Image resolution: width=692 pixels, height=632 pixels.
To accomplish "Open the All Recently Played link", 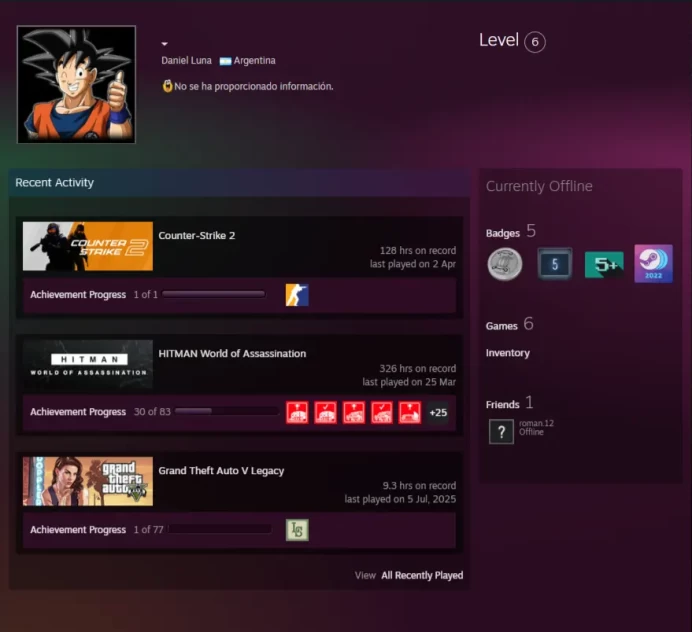I will [x=422, y=576].
